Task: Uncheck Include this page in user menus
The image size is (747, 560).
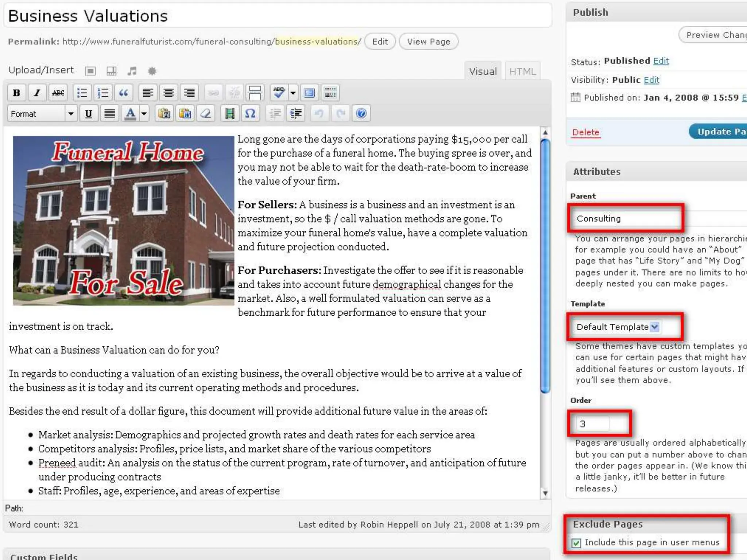Action: [576, 543]
